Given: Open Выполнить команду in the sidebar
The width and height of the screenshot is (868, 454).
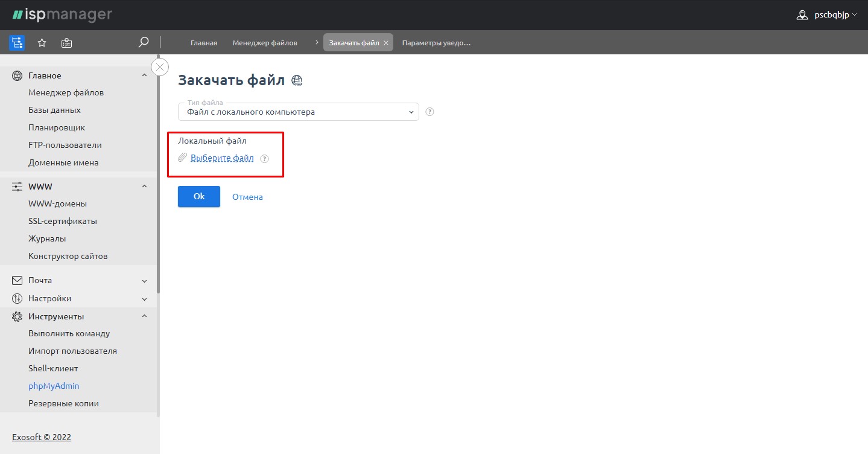Looking at the screenshot, I should pos(69,333).
